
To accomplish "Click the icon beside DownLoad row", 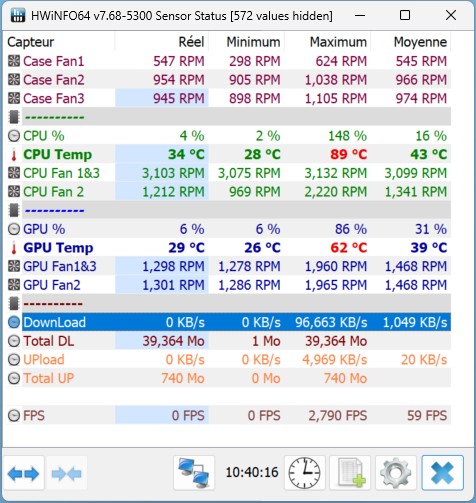I will [x=14, y=322].
